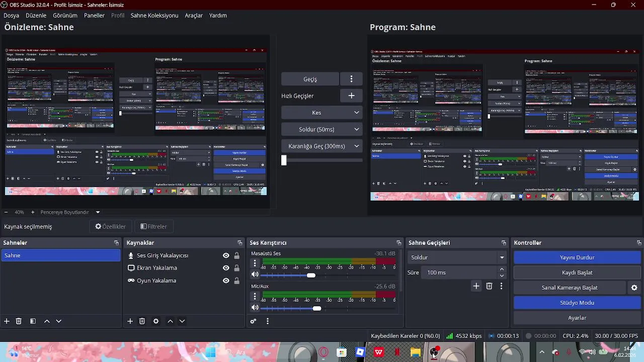This screenshot has width=644, height=362.
Task: Lock the Oyun Yakalama source
Action: (x=236, y=281)
